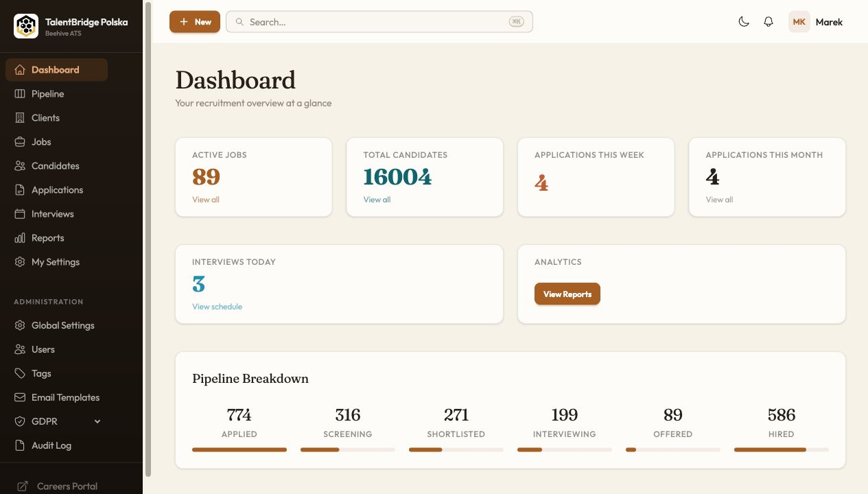Click the Interviews calendar icon
Image resolution: width=868 pixels, height=494 pixels.
pyautogui.click(x=20, y=214)
